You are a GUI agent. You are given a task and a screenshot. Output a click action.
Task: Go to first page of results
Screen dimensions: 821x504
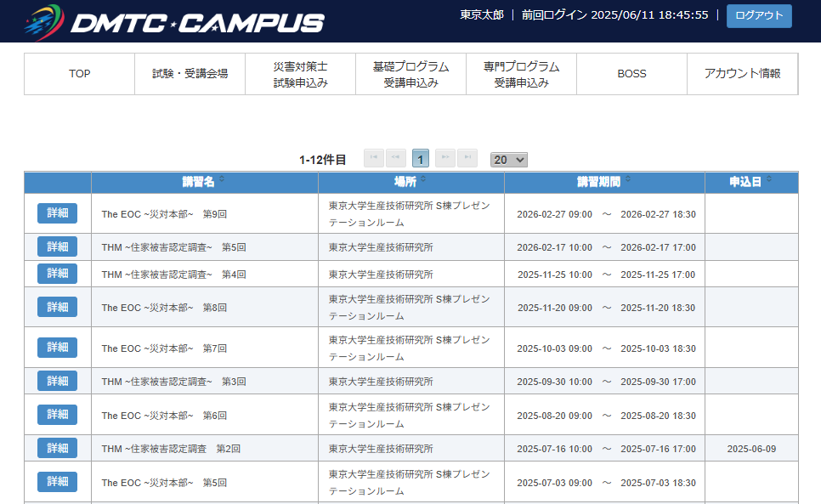coord(374,158)
